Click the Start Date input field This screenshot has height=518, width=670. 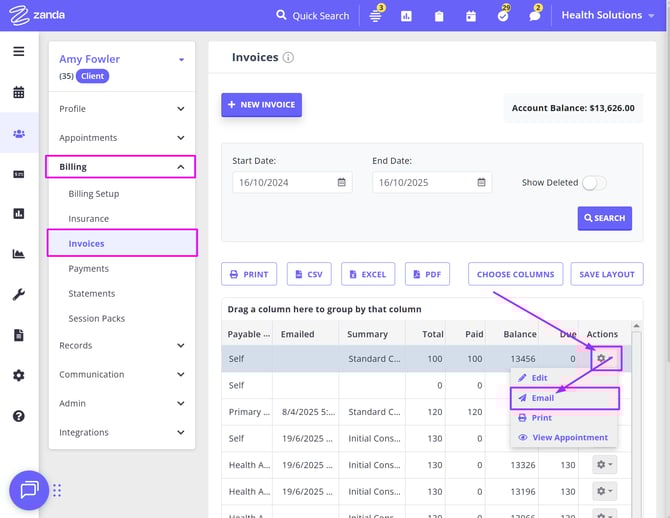(x=284, y=183)
